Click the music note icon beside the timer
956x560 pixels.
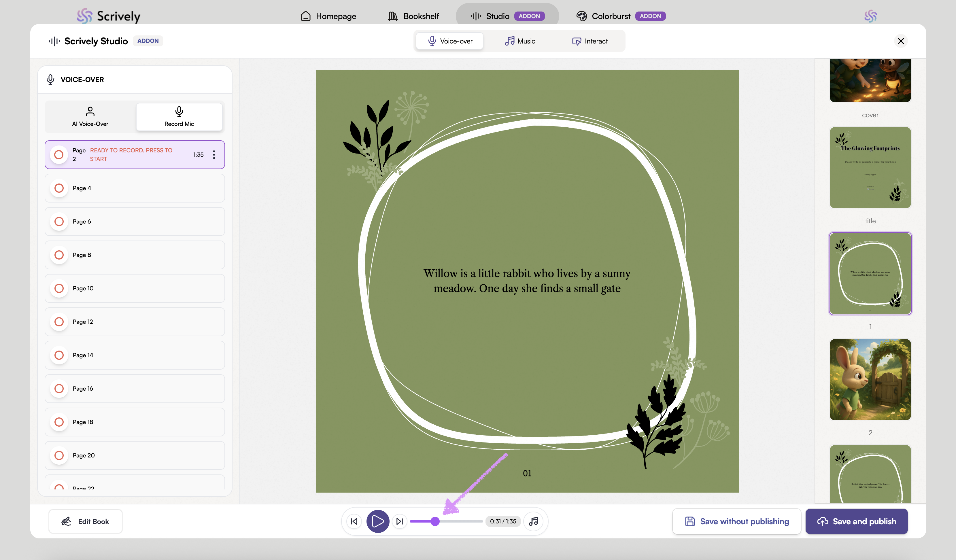(x=533, y=521)
